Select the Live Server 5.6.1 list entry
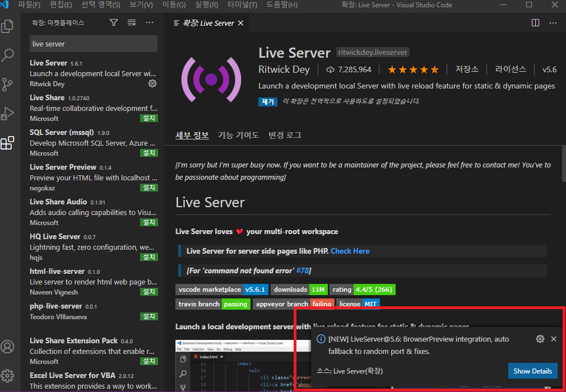Viewport: 566px width, 392px height. [94, 73]
